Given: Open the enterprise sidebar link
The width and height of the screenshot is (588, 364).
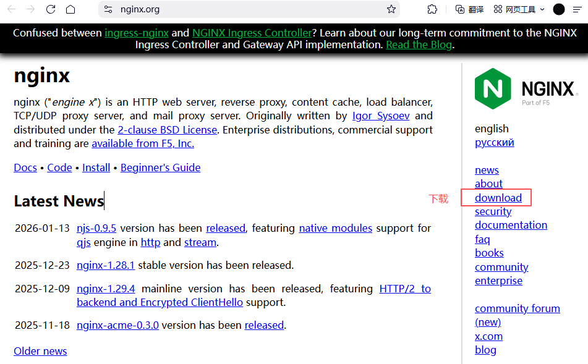Looking at the screenshot, I should click(499, 281).
